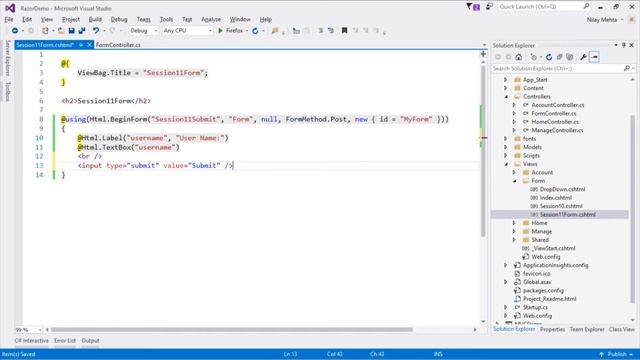Image resolution: width=640 pixels, height=360 pixels.
Task: Expand the App_Start folder
Action: pos(505,80)
